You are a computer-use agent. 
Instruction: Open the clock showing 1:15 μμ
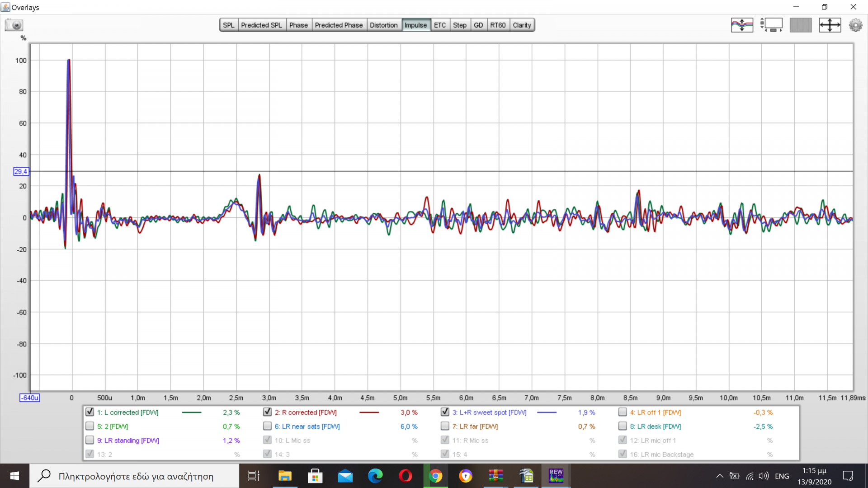click(814, 476)
